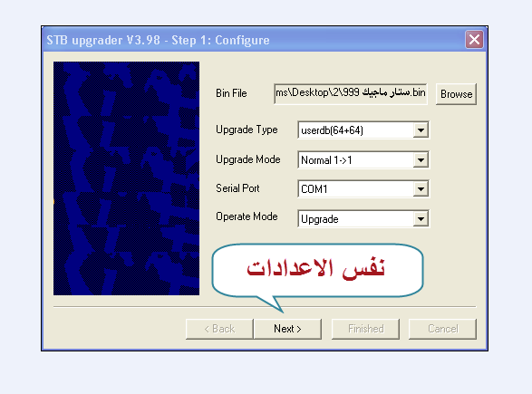Click the Next button
Screen dimensions: 532x394
point(287,329)
